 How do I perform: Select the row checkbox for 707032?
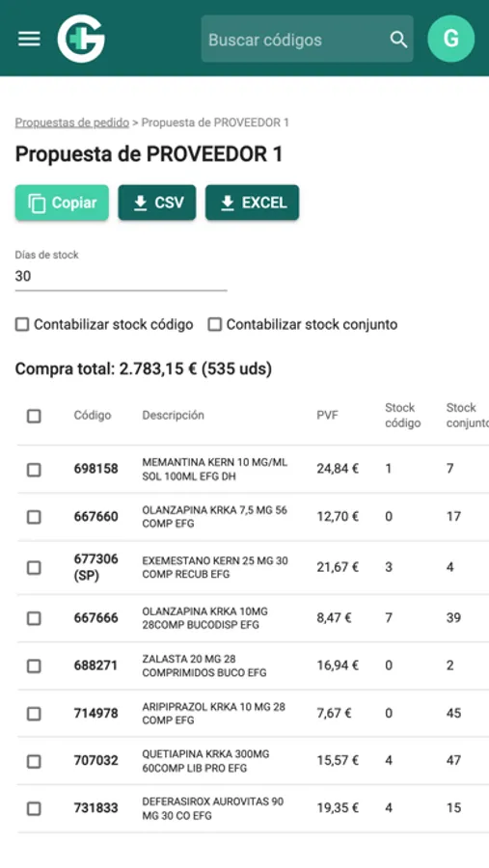pos(34,761)
